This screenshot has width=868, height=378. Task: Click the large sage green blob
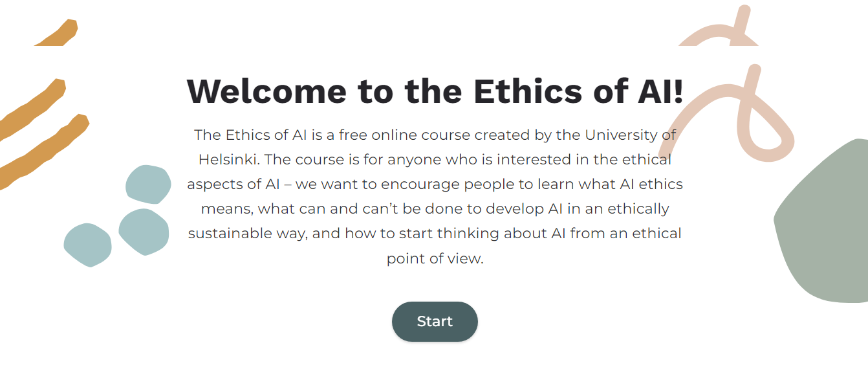(x=828, y=227)
